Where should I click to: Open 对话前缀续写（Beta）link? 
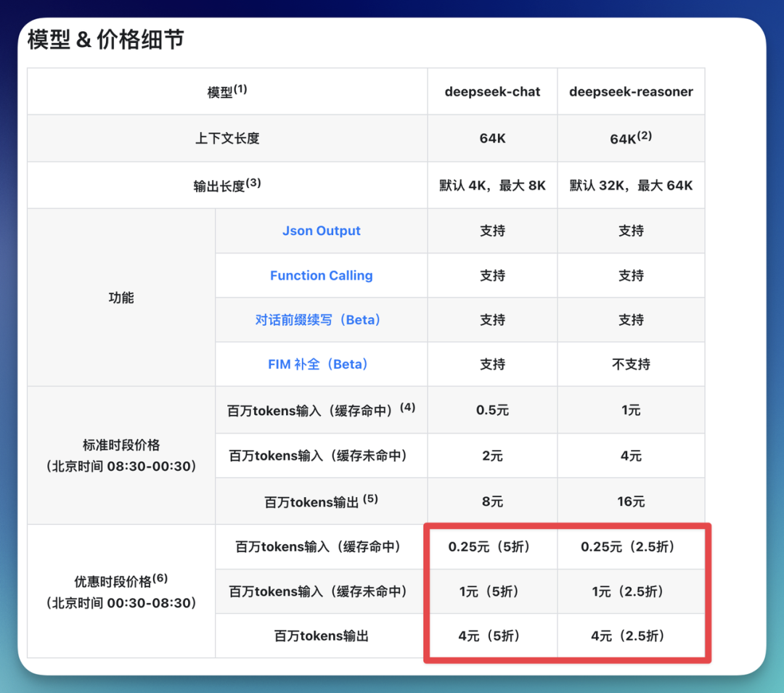[x=318, y=320]
